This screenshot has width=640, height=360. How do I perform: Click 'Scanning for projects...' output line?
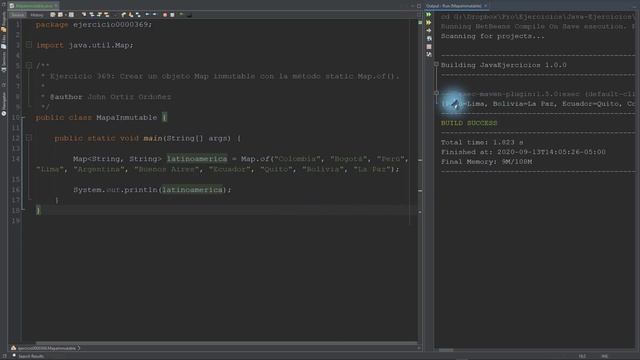[493, 36]
